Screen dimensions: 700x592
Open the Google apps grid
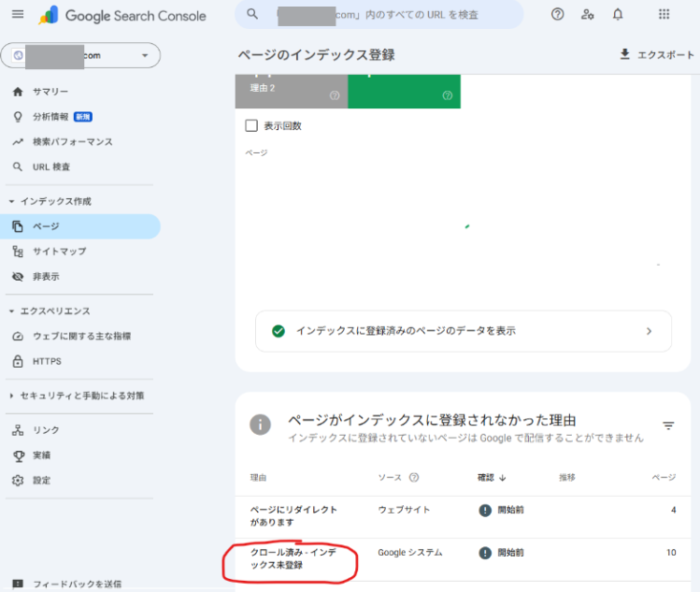664,14
